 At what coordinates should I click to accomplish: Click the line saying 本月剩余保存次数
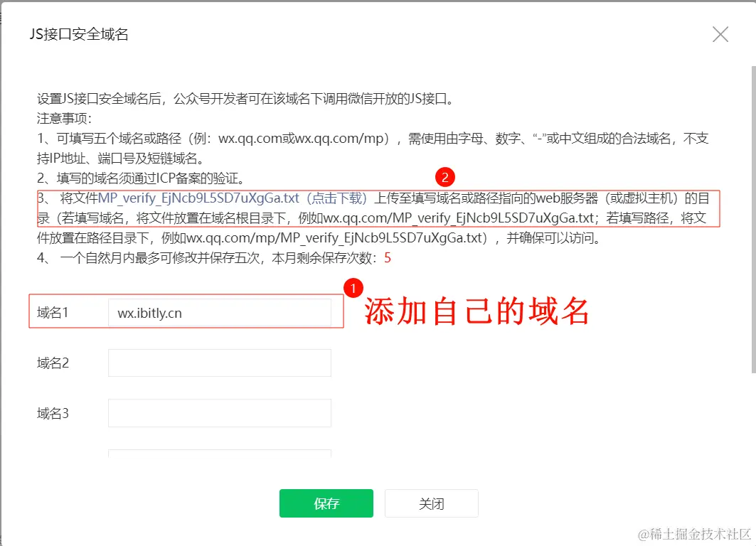[214, 258]
